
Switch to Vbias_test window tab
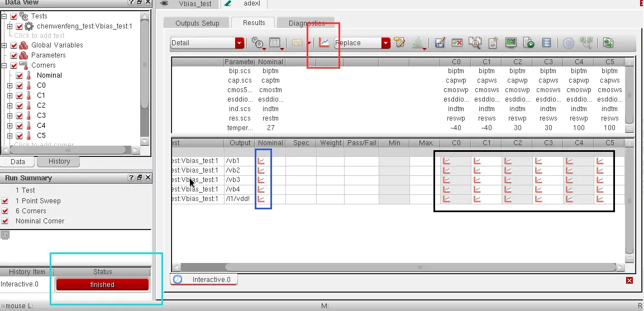[190, 4]
